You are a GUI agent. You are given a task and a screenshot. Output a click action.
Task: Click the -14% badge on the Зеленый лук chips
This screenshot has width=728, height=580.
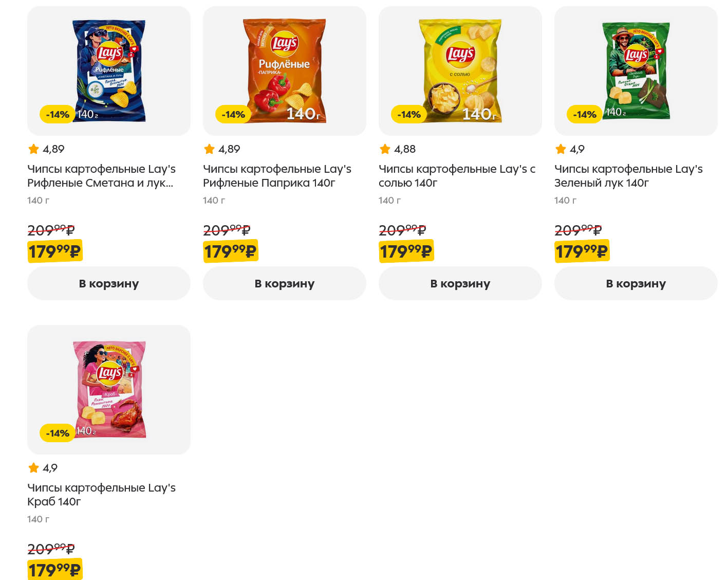click(585, 115)
